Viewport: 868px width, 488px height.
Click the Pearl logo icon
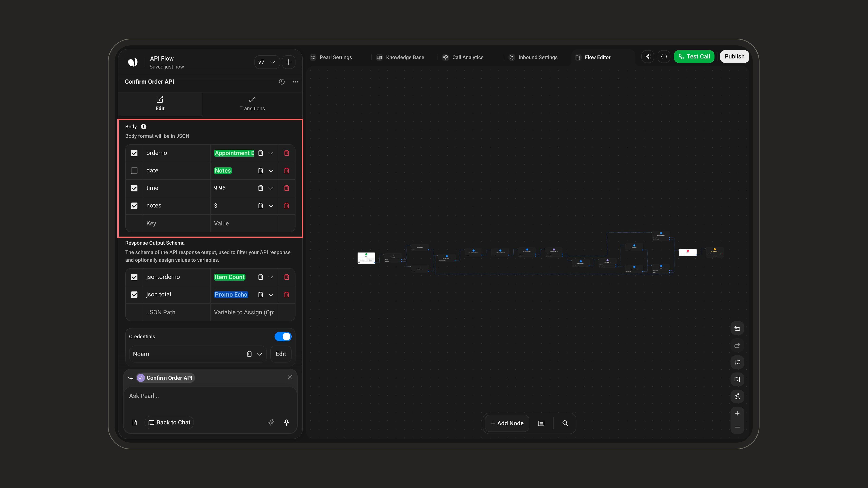click(133, 62)
